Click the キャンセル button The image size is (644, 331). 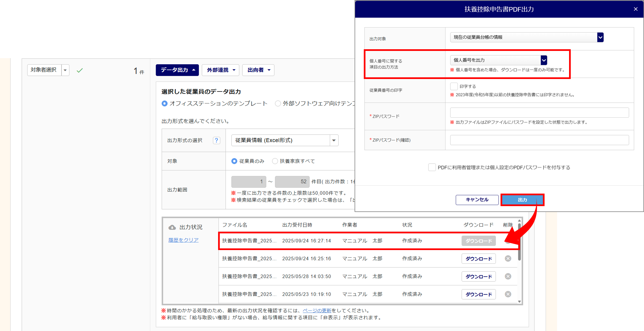click(477, 200)
